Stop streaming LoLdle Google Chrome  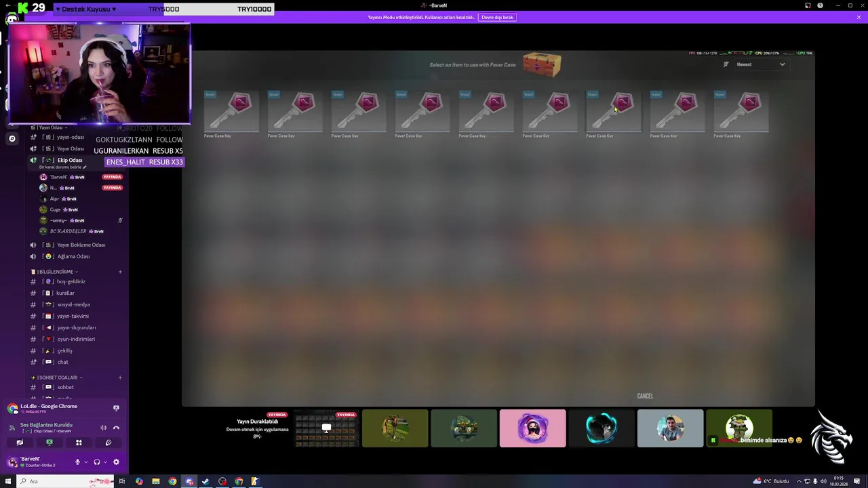point(116,408)
